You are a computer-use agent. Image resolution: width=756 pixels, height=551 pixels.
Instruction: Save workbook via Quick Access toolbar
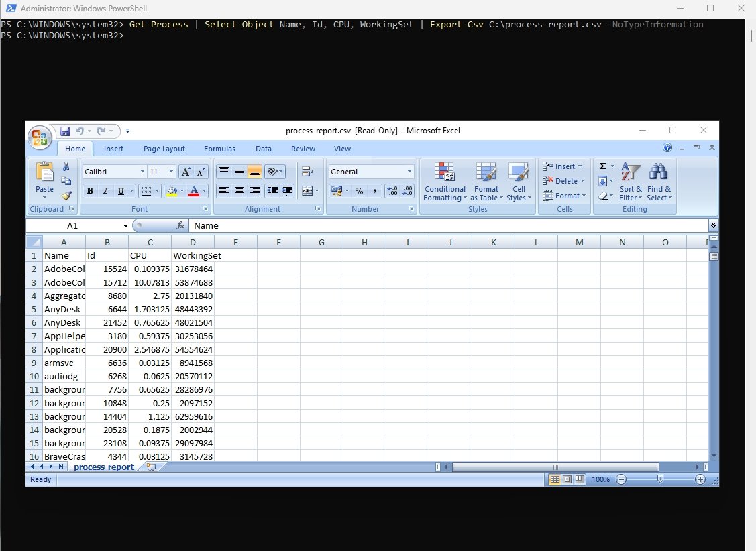tap(65, 131)
